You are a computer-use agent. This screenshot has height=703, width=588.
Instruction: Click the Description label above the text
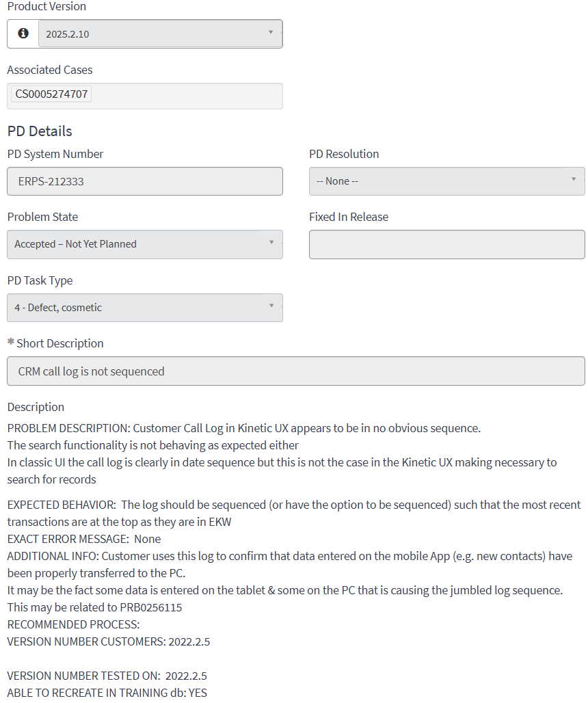(x=36, y=407)
